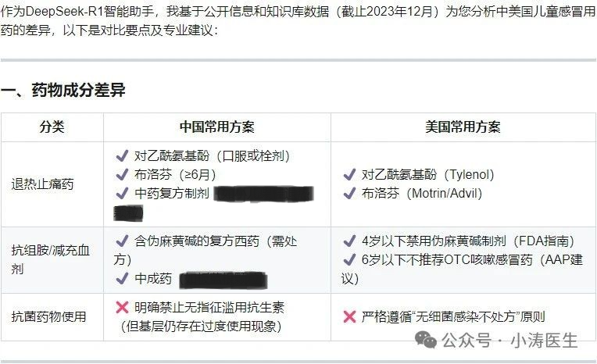The image size is (597, 364).
Task: Click checkmark before 4岁以下禁用伪麻黄碱制剂
Action: pos(349,241)
